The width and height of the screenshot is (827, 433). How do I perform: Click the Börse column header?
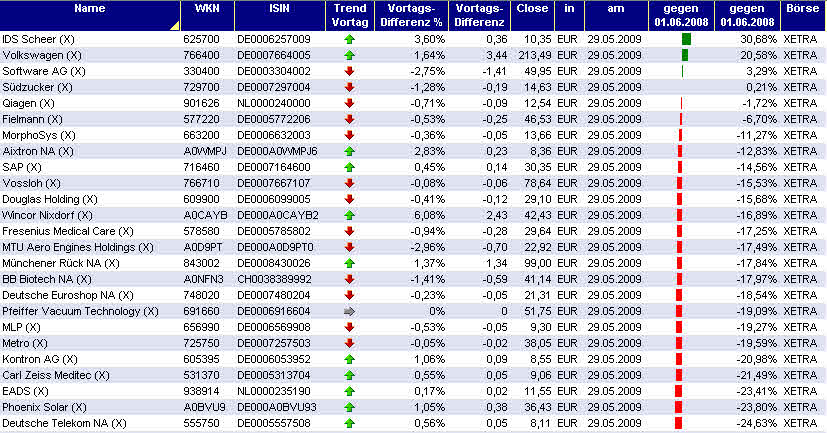tap(803, 15)
